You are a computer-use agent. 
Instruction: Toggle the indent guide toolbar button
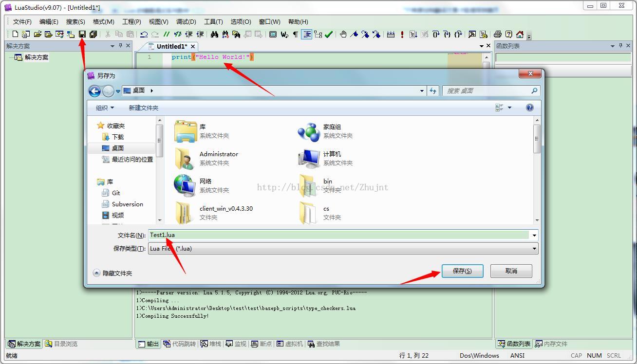tap(307, 34)
